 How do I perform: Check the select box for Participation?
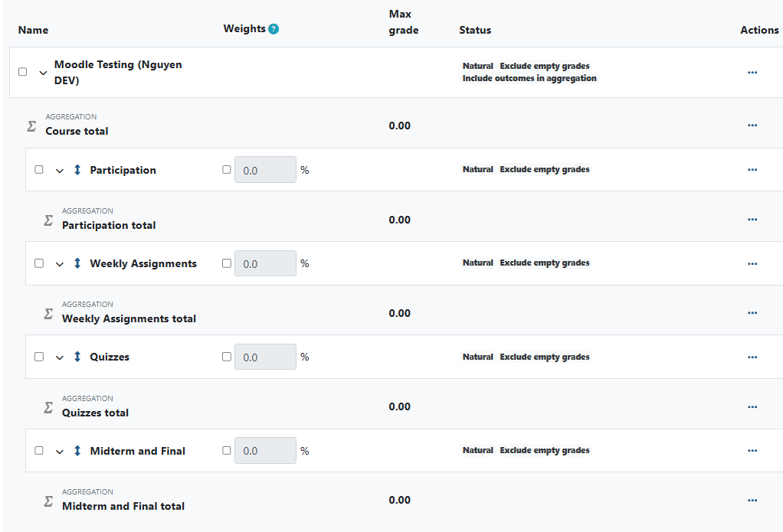click(38, 169)
